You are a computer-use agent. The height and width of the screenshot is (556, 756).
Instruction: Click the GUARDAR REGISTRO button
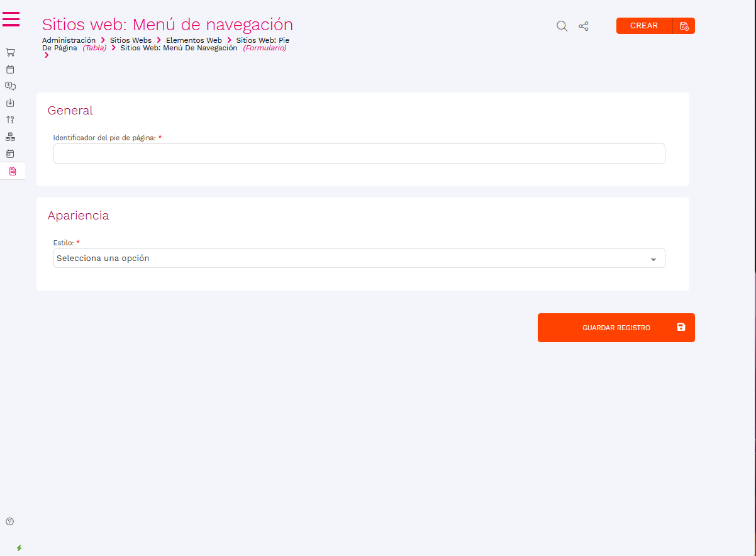tap(616, 328)
